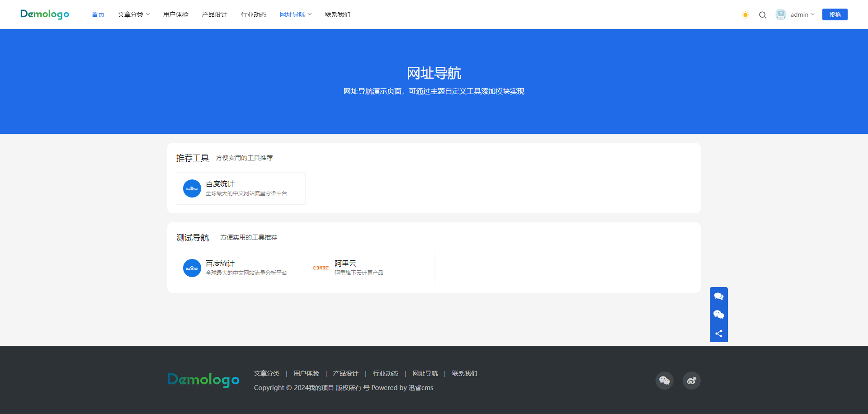The width and height of the screenshot is (868, 414).
Task: Open the 百度统计 card icon under 推荐工具
Action: [192, 188]
